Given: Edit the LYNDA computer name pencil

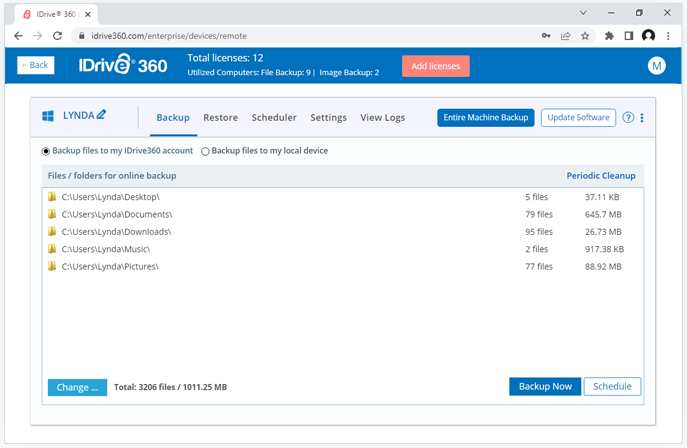Looking at the screenshot, I should point(101,114).
